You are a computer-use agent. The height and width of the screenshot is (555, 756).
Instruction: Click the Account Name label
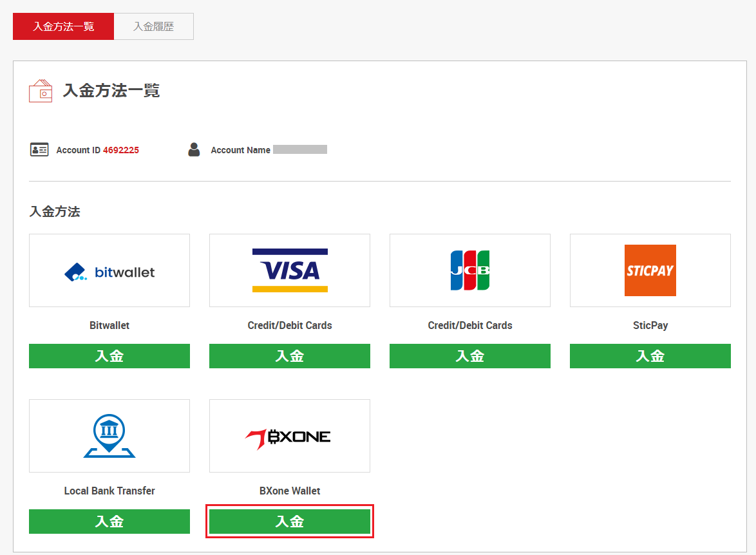click(x=241, y=150)
